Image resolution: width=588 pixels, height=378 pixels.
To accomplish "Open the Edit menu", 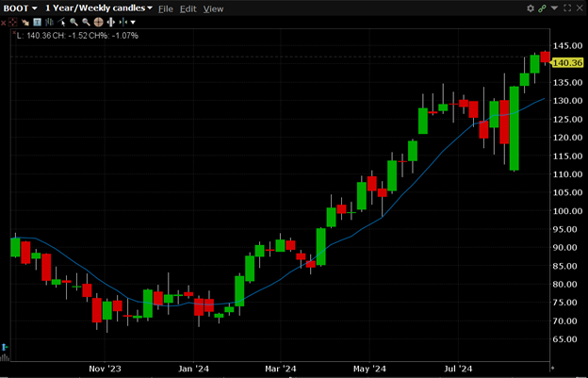I will coord(188,8).
